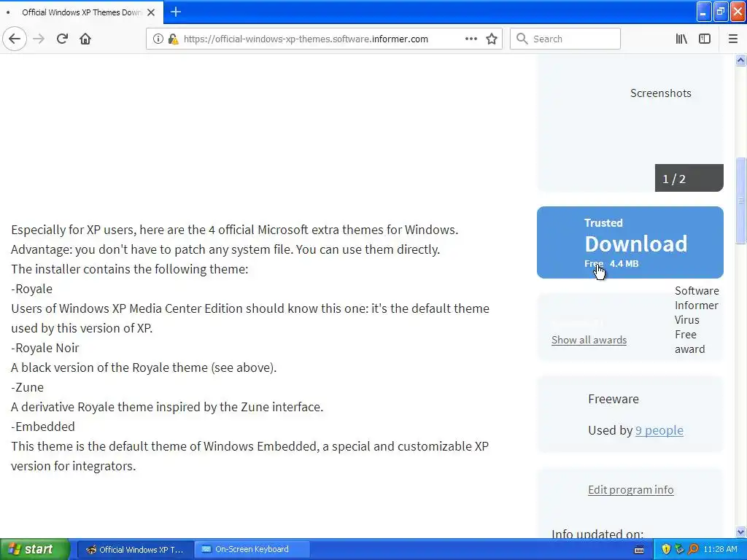This screenshot has height=560, width=747.
Task: Open the Firefox hamburger menu
Action: pos(732,39)
